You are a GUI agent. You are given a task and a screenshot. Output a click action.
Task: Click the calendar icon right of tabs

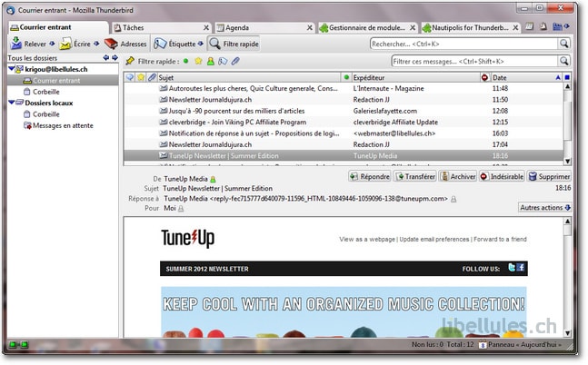coord(530,26)
